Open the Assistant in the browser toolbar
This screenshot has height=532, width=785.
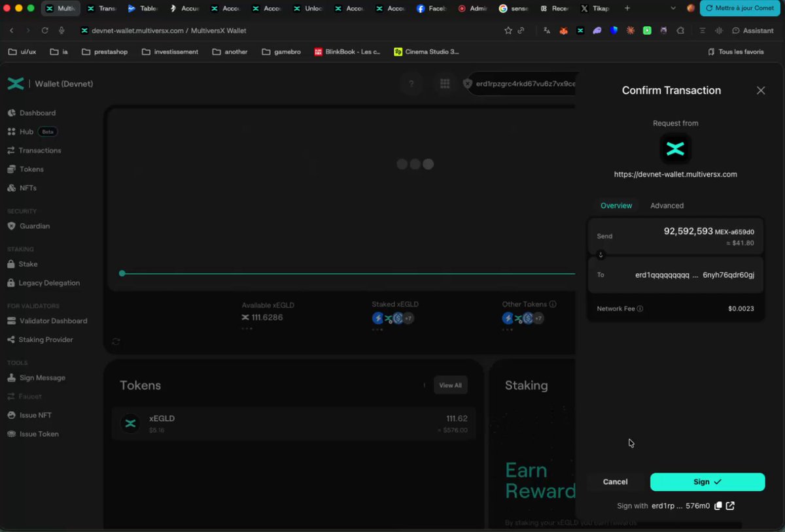(753, 31)
